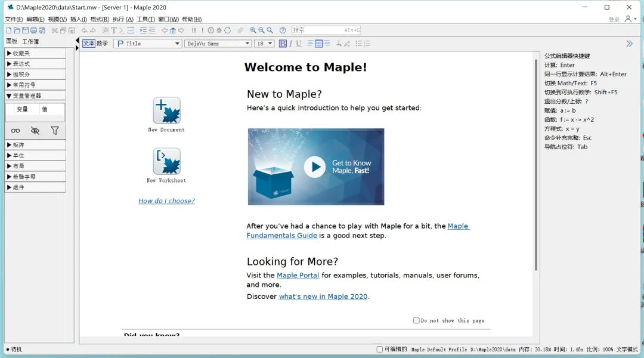Click the debugger bug icon
Image resolution: width=644 pixels, height=358 pixels.
click(219, 30)
